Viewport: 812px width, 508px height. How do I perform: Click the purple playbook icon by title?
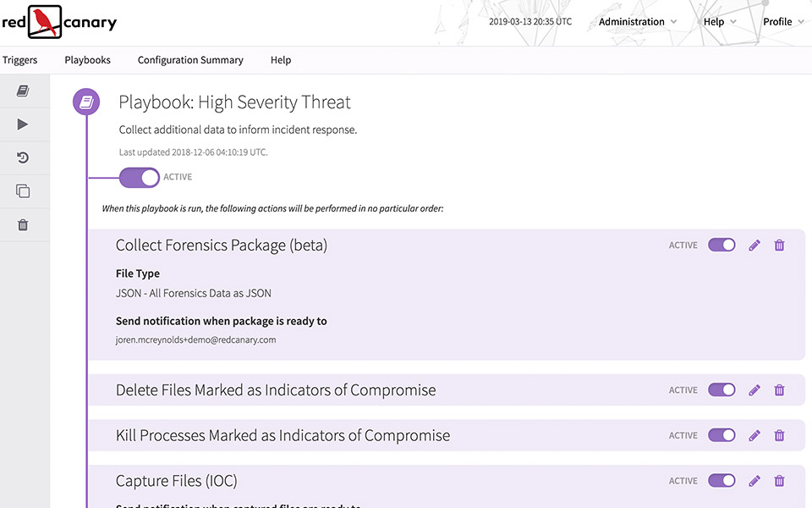pyautogui.click(x=86, y=102)
